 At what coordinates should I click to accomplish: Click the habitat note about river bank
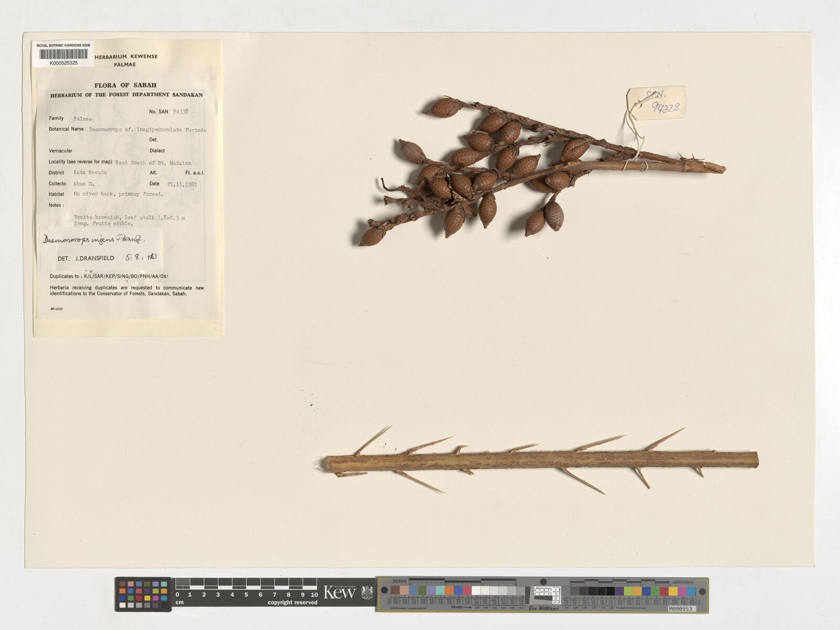(x=118, y=194)
